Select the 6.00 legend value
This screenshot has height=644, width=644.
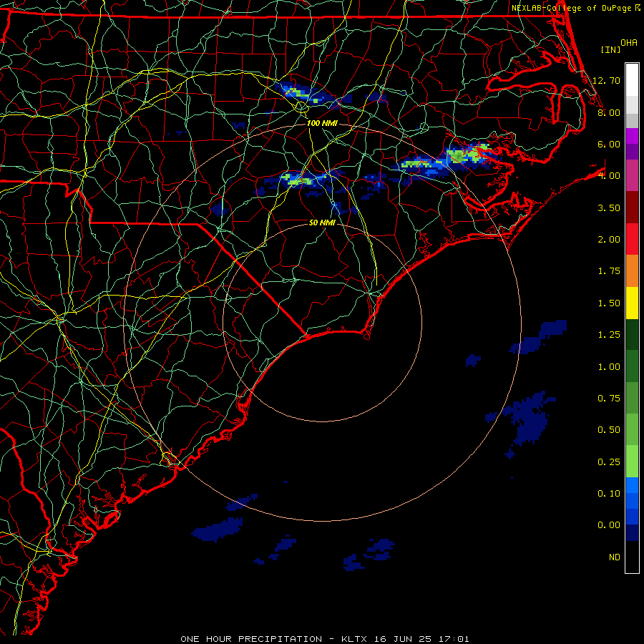click(609, 144)
